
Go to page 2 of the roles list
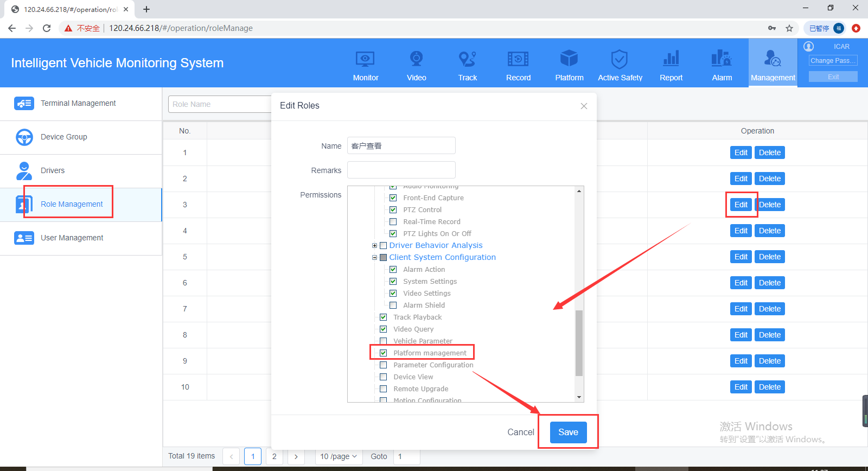point(275,456)
